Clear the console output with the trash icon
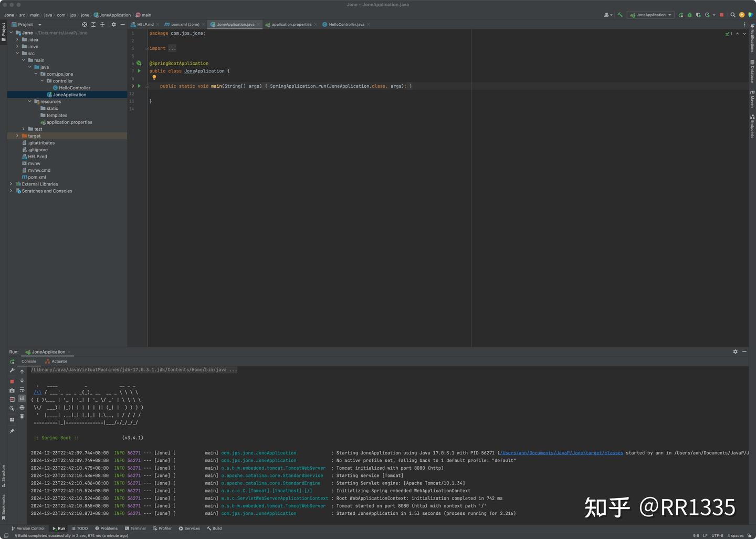The image size is (756, 539). point(22,416)
